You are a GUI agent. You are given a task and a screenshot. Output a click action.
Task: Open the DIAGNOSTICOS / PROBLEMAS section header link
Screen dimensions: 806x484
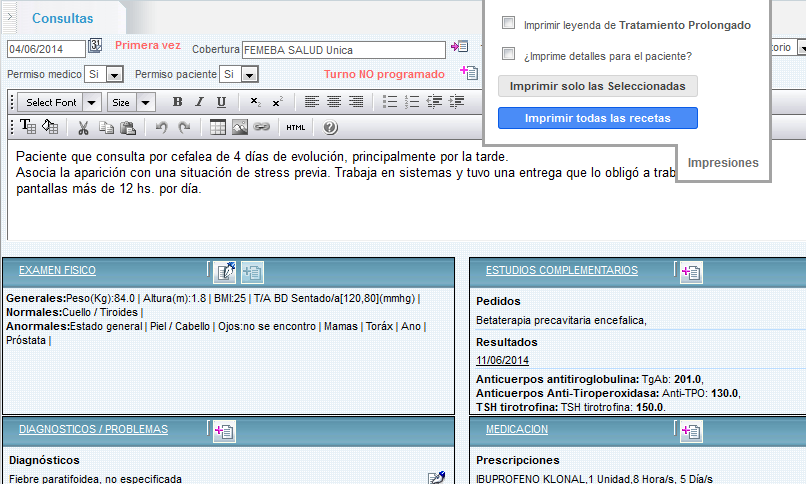click(x=93, y=429)
